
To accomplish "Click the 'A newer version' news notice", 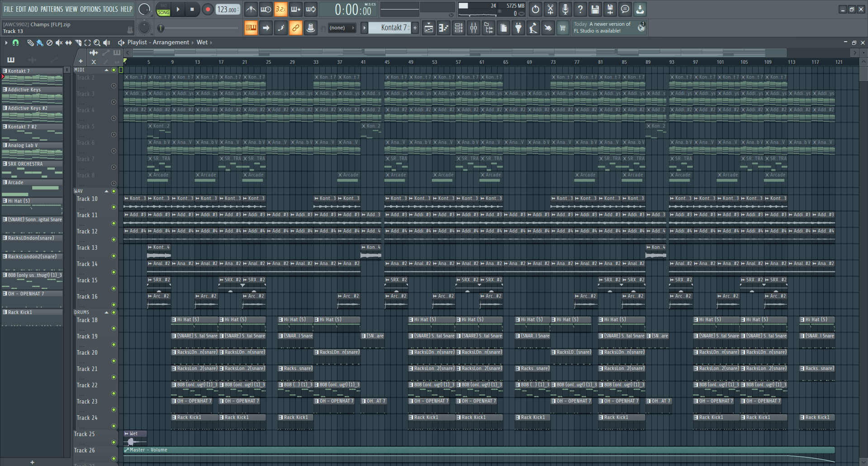I will 609,28.
